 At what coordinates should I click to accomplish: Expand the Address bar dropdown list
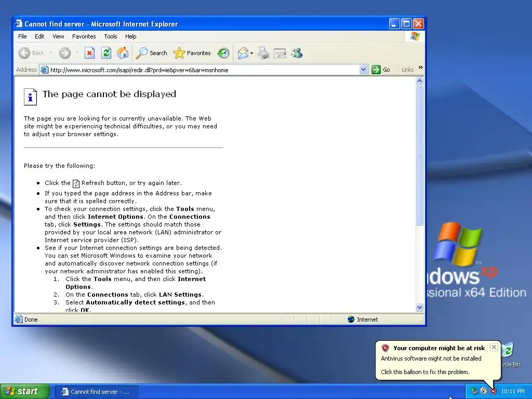pos(363,70)
